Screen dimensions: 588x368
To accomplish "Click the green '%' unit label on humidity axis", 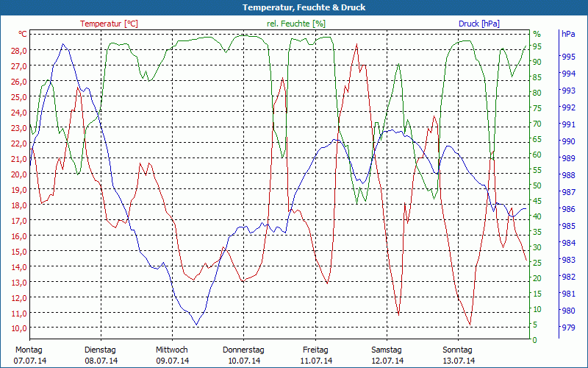I will (x=537, y=34).
